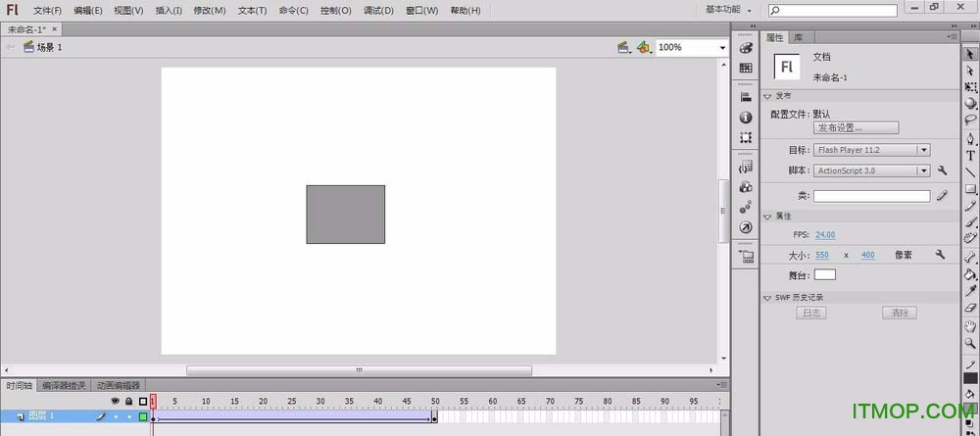Open the 控制(O) menu

[335, 11]
